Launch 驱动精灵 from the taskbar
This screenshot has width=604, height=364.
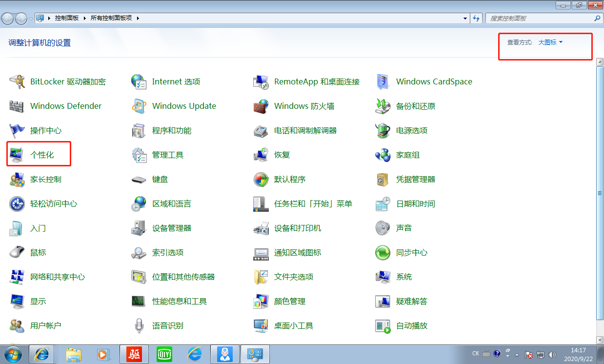134,354
